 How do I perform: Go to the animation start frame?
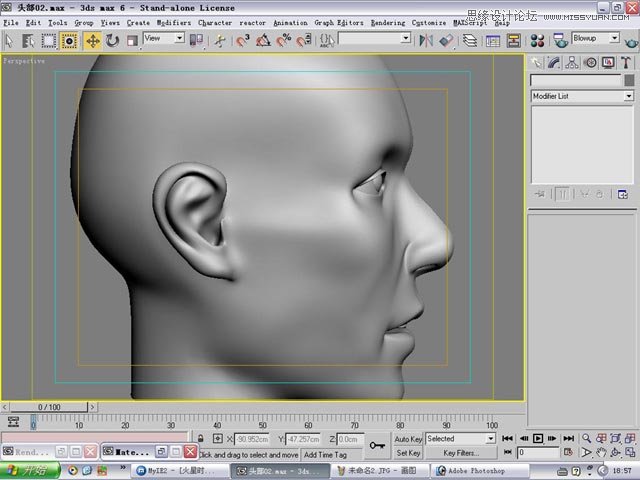[x=507, y=438]
